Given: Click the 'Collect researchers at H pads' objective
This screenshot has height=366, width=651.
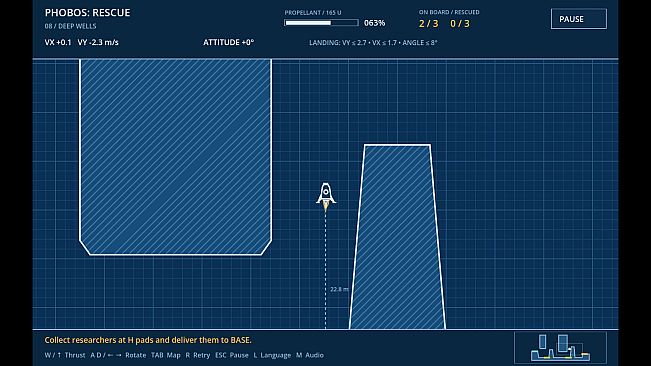Looking at the screenshot, I should coord(148,340).
